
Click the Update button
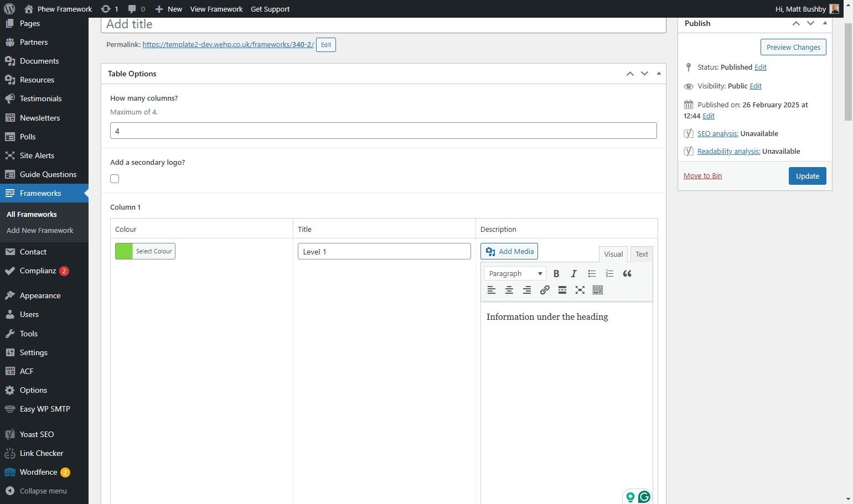808,176
